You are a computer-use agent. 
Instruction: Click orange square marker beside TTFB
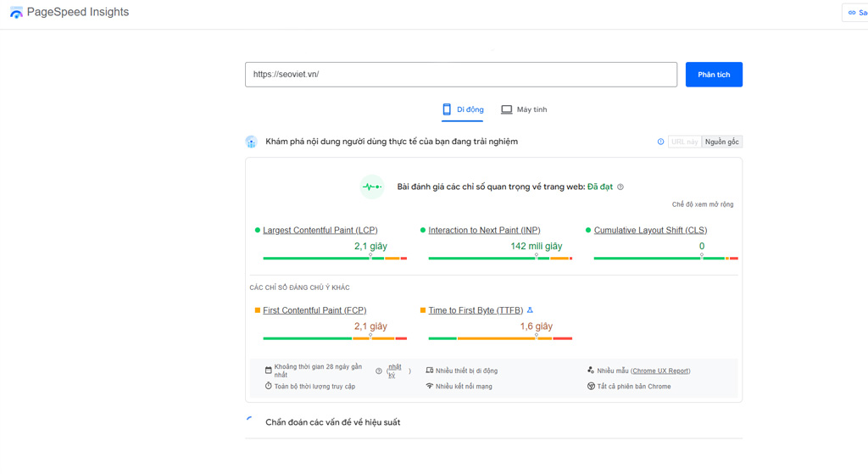[x=423, y=310]
